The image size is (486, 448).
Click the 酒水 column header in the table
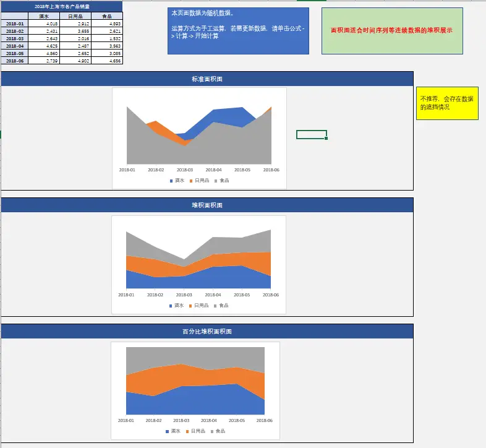[x=44, y=16]
